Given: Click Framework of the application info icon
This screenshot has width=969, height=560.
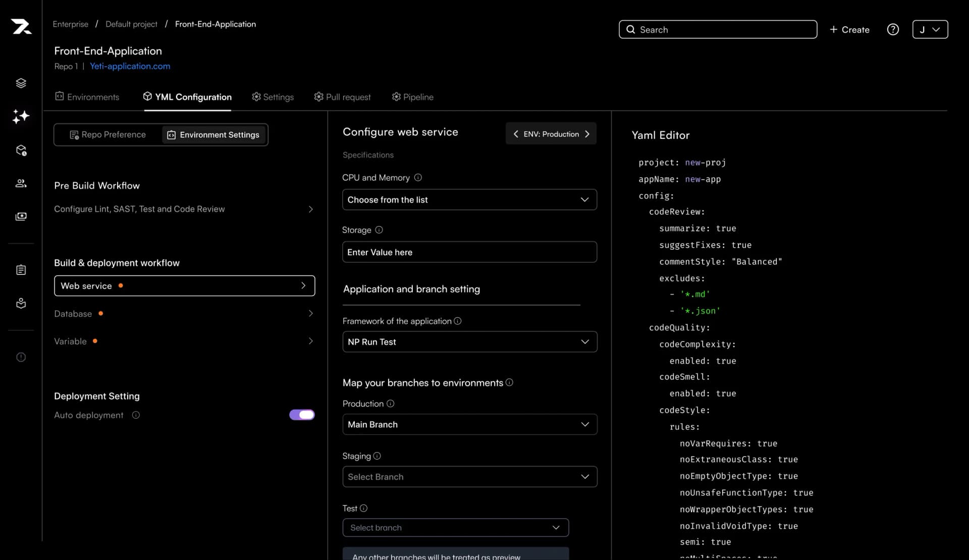Looking at the screenshot, I should tap(457, 321).
